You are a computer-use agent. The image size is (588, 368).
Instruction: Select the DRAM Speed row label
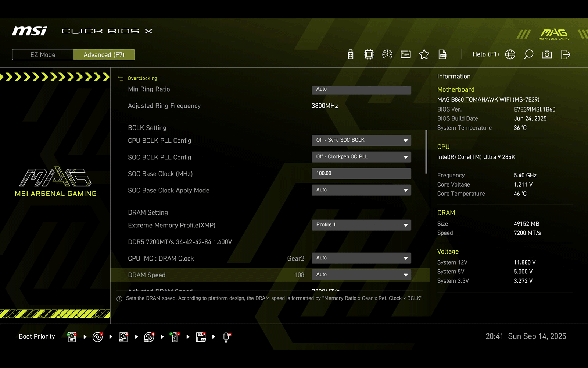[x=147, y=275]
